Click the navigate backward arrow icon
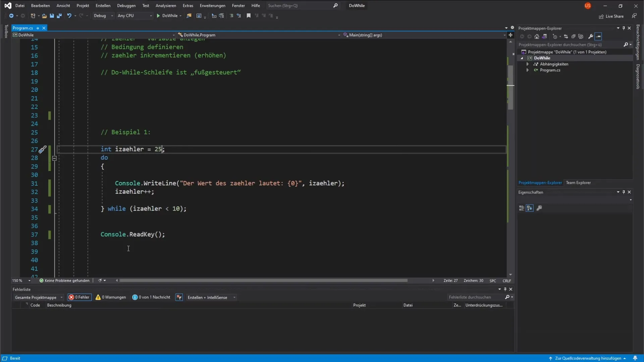644x362 pixels. 11,16
